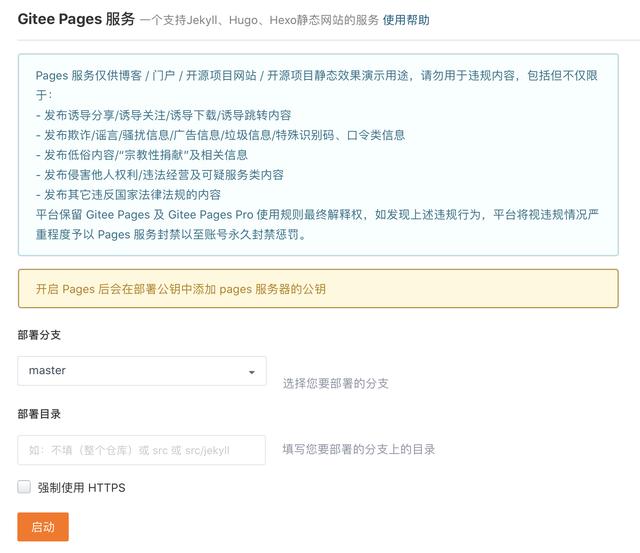Click the yellow notice about pages 服务器的公钥
This screenshot has width=640, height=553.
click(318, 289)
